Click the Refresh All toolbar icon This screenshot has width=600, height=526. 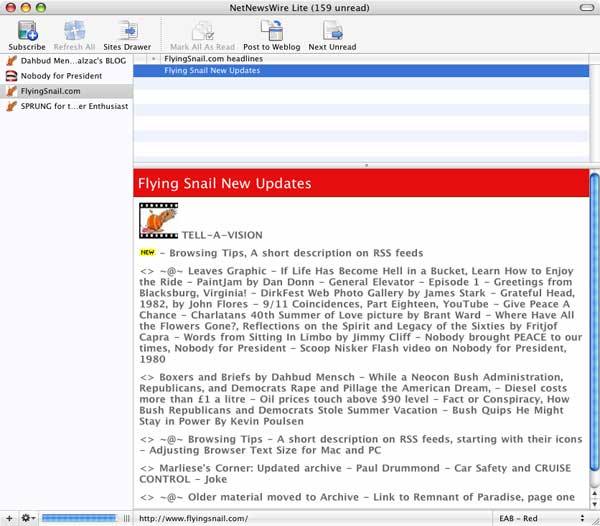pos(74,31)
